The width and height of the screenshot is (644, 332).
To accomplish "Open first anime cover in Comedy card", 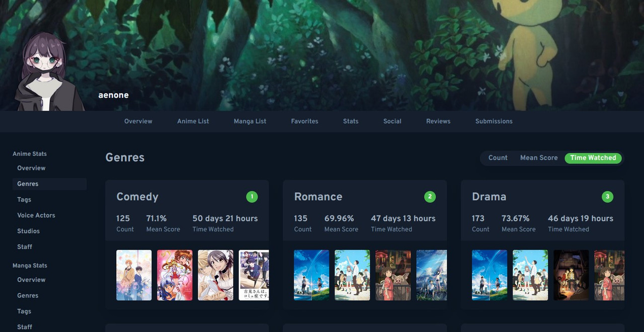I will [134, 275].
